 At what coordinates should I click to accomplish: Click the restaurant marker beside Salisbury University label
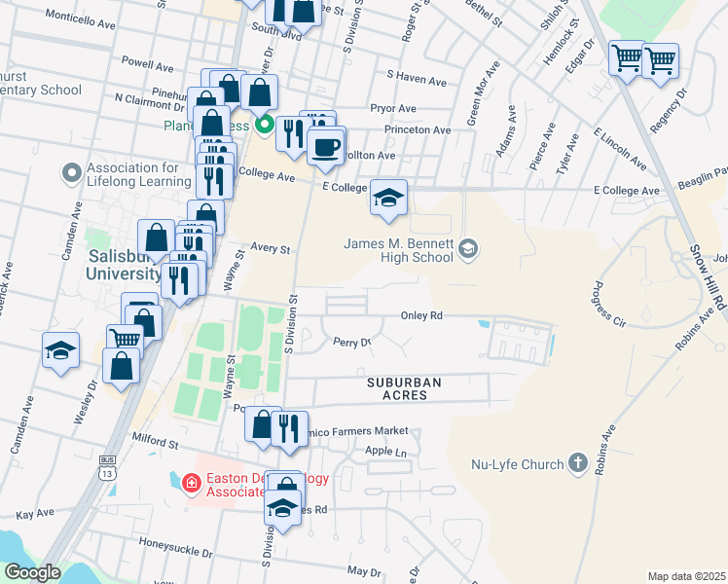(x=179, y=282)
